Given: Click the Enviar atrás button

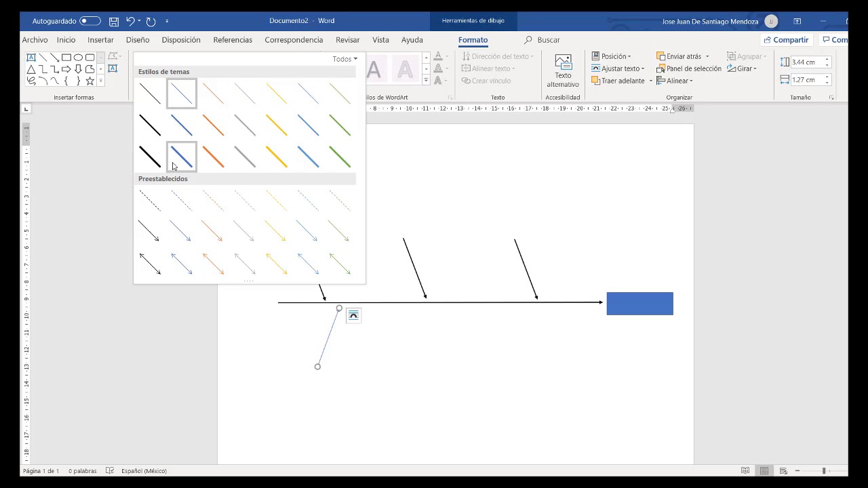Looking at the screenshot, I should point(679,56).
